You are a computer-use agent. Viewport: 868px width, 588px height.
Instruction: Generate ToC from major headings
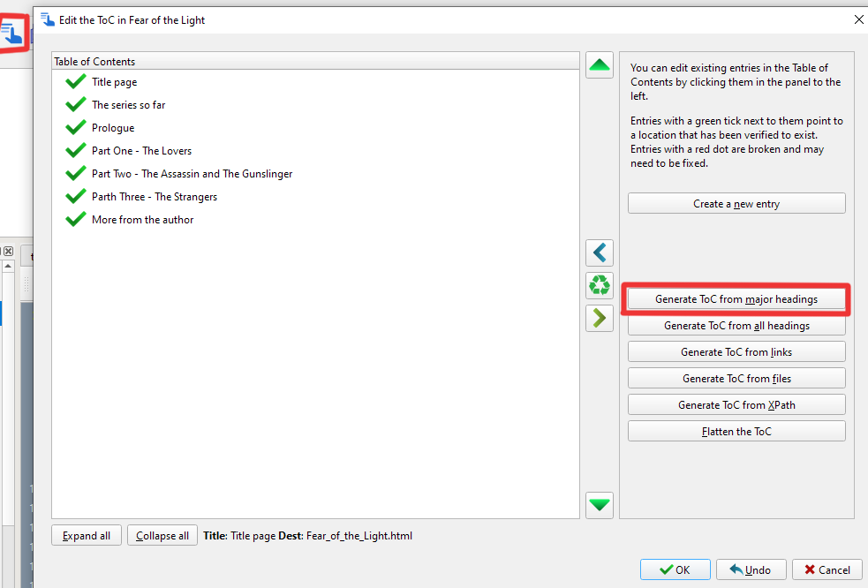[x=736, y=299]
